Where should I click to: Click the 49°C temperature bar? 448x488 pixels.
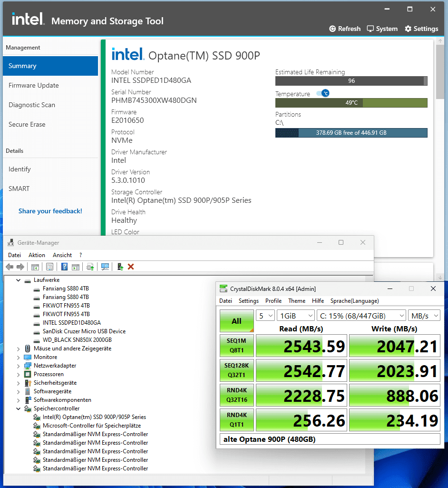351,103
